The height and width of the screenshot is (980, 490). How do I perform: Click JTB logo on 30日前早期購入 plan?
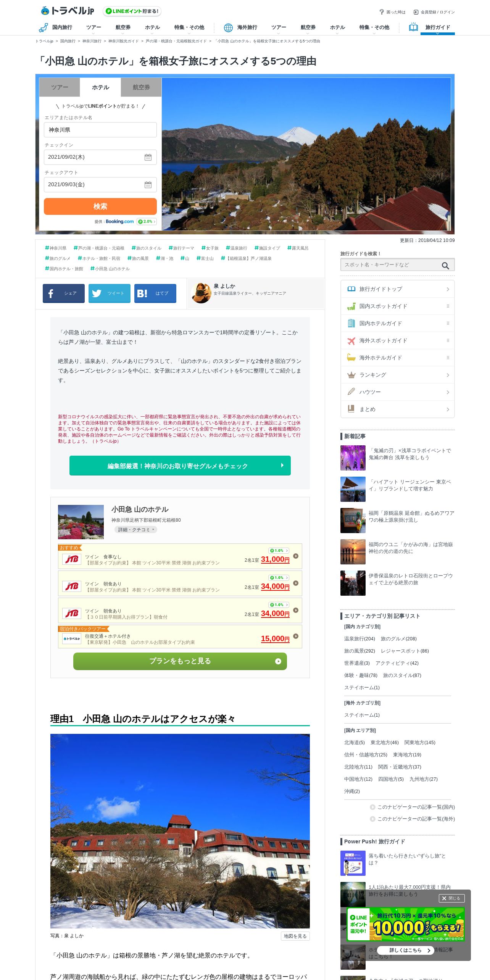72,613
